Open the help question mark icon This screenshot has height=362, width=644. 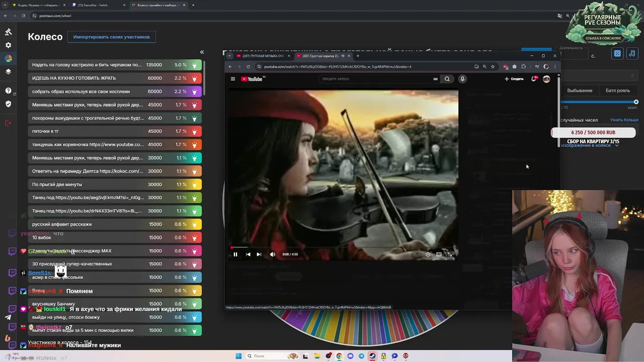click(x=8, y=90)
